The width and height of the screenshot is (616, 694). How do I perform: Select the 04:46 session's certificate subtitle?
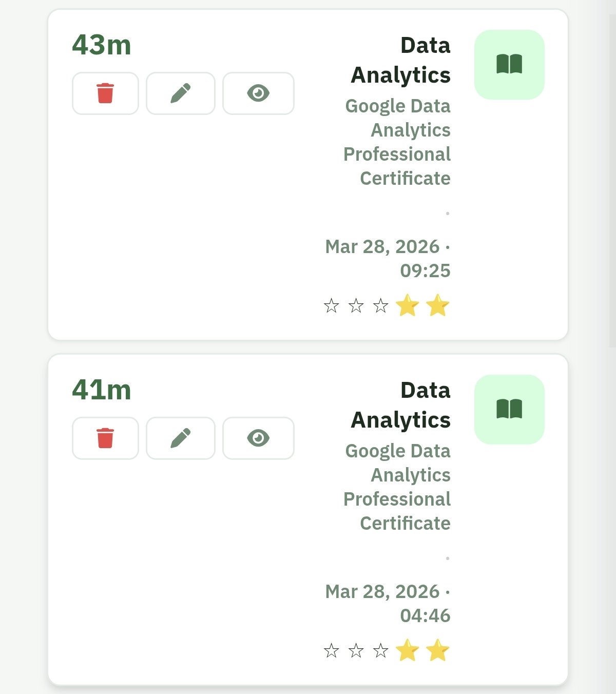tap(397, 487)
